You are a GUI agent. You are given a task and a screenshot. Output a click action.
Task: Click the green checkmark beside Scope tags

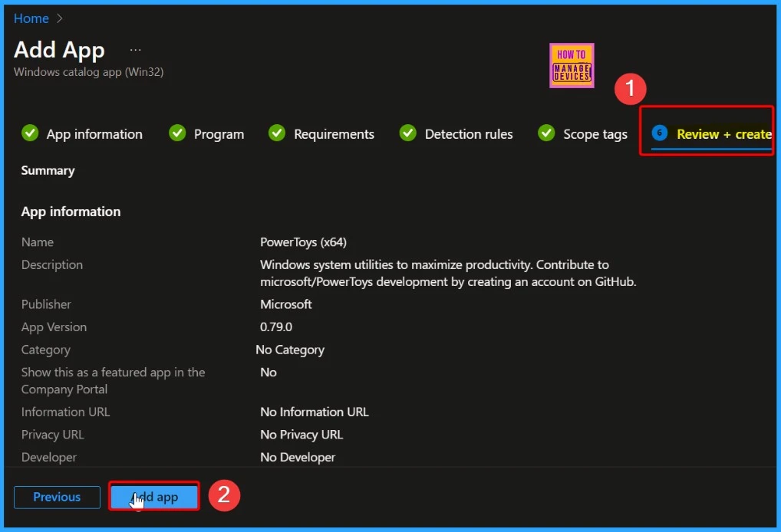pos(546,133)
